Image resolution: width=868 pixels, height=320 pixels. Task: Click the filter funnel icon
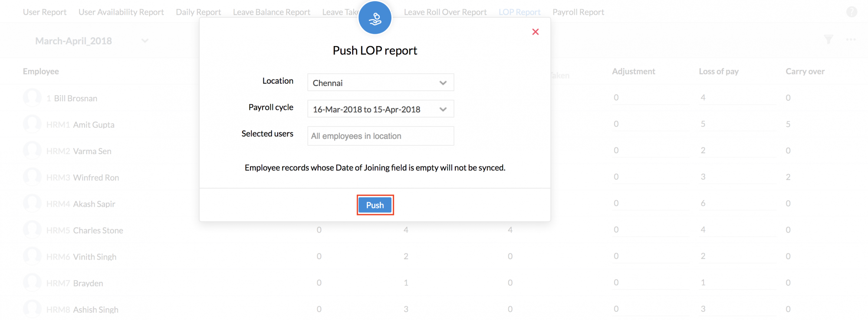[x=829, y=40]
